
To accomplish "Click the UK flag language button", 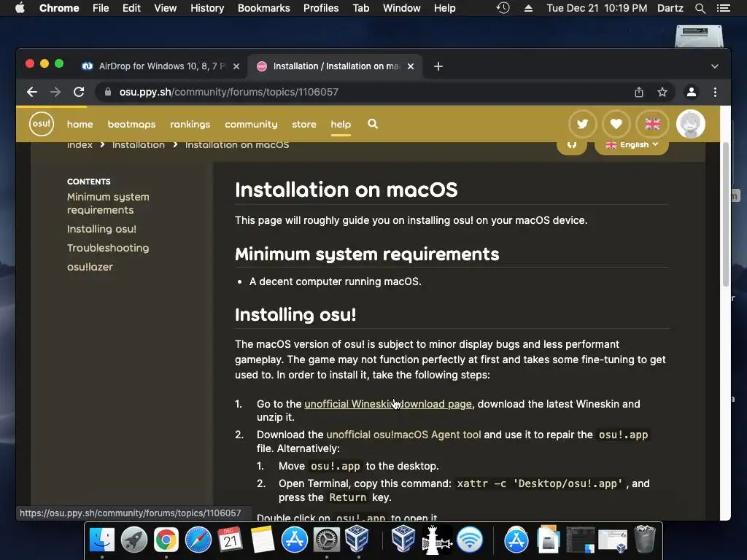I will 652,124.
